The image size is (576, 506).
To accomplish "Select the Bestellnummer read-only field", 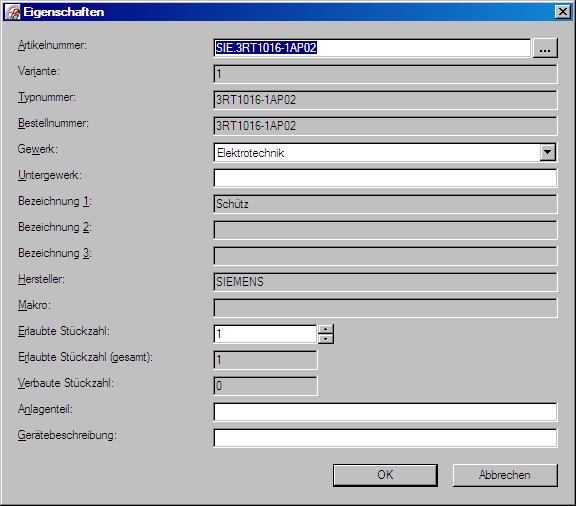I will pos(385,126).
